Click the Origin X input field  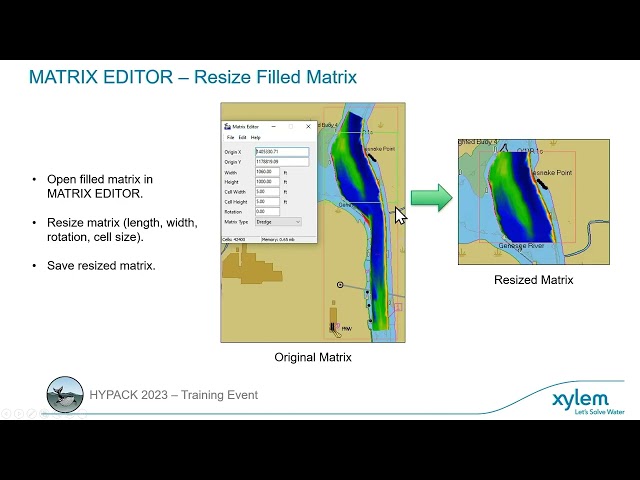(x=282, y=152)
